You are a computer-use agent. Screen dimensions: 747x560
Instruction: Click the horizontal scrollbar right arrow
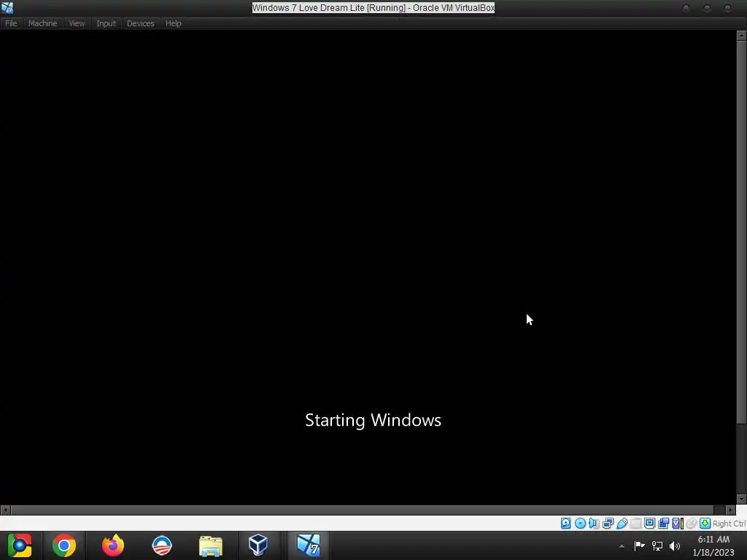point(731,510)
